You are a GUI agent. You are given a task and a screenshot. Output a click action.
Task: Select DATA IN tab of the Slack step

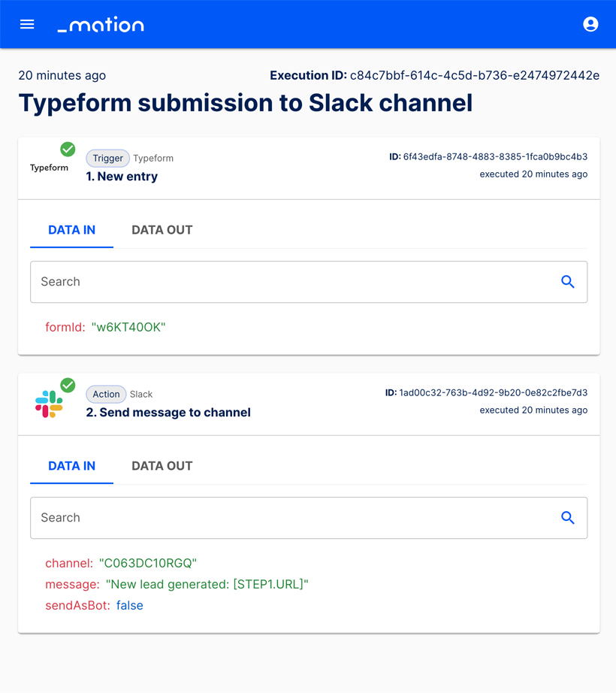(x=71, y=465)
